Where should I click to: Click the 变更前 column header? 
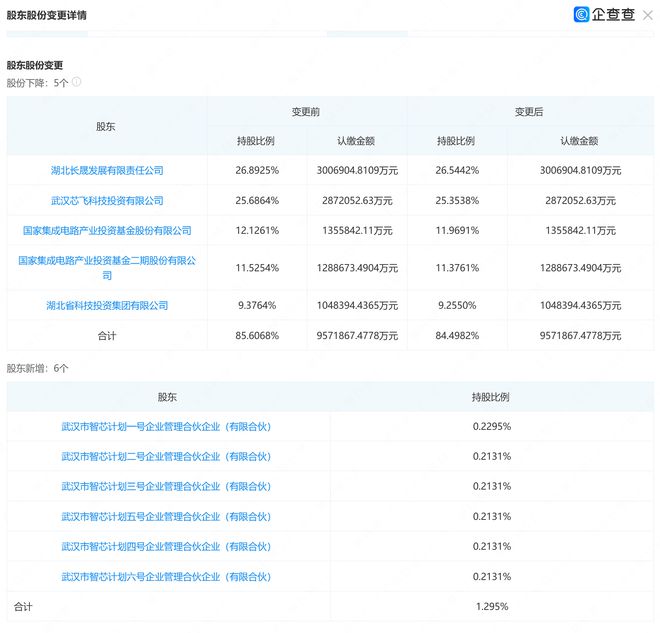[x=306, y=112]
